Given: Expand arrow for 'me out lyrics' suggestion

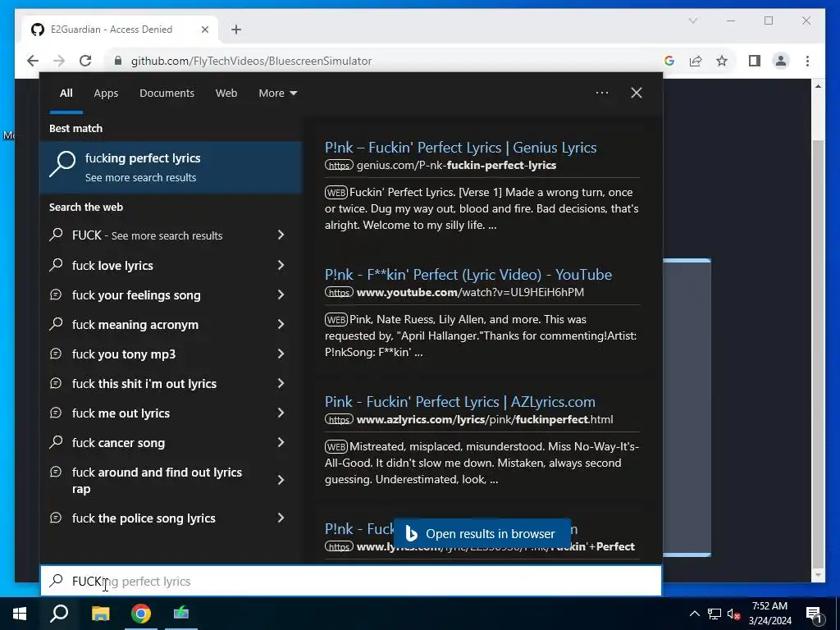Looking at the screenshot, I should point(281,413).
